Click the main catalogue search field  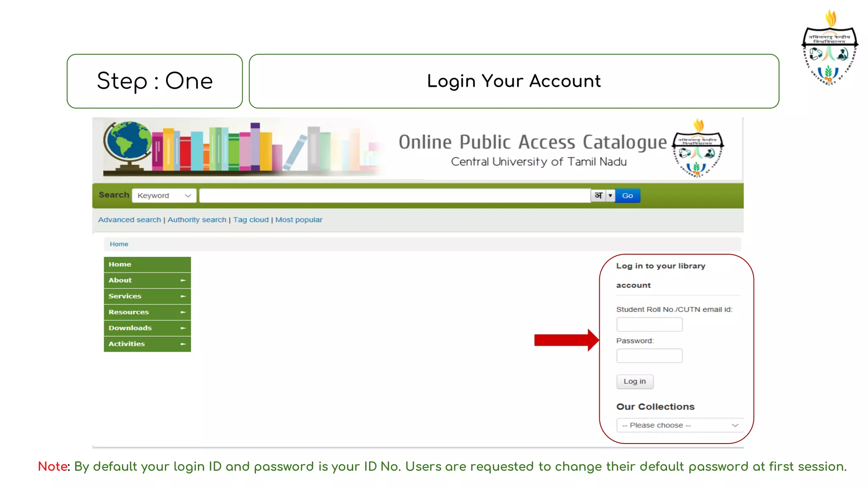pyautogui.click(x=395, y=196)
